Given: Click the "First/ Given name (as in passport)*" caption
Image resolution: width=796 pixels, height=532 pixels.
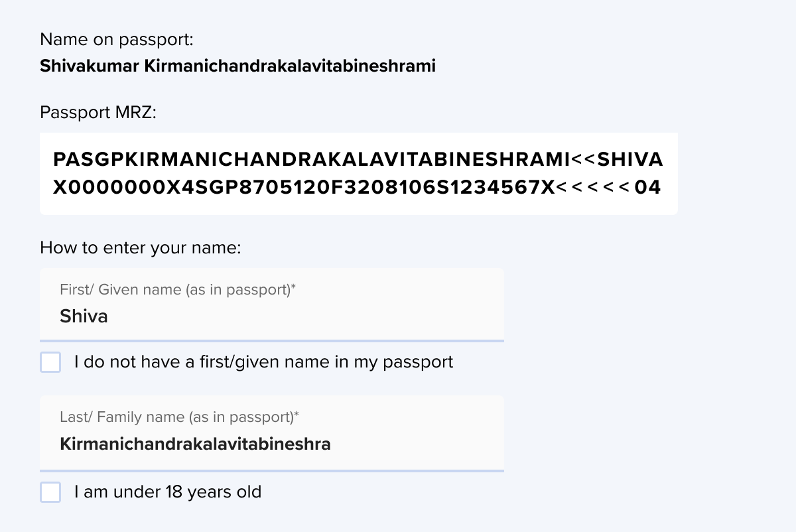Looking at the screenshot, I should [x=178, y=289].
